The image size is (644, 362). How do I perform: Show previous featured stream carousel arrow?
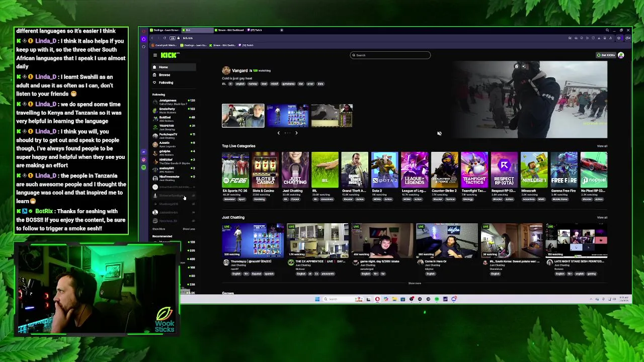coord(278,133)
